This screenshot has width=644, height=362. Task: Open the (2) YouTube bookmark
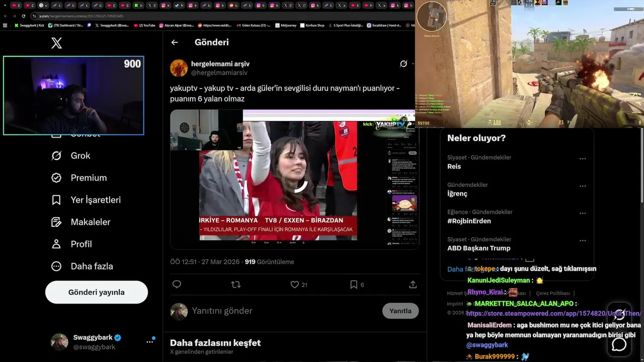[x=144, y=25]
